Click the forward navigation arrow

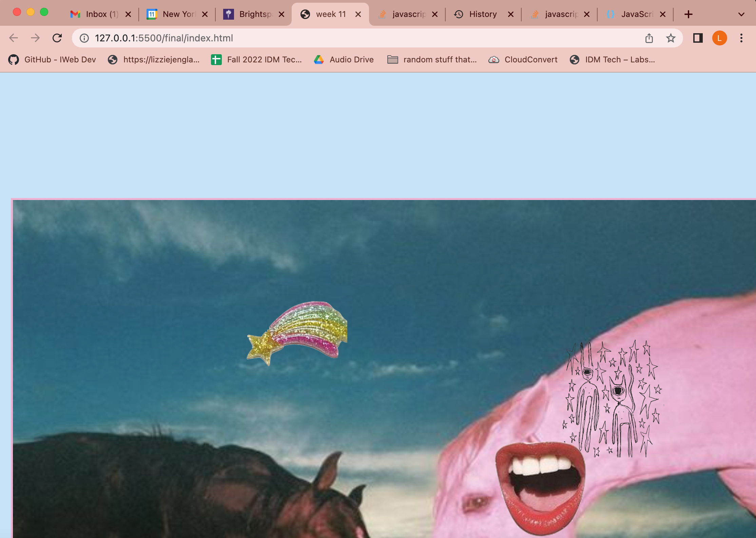point(35,38)
